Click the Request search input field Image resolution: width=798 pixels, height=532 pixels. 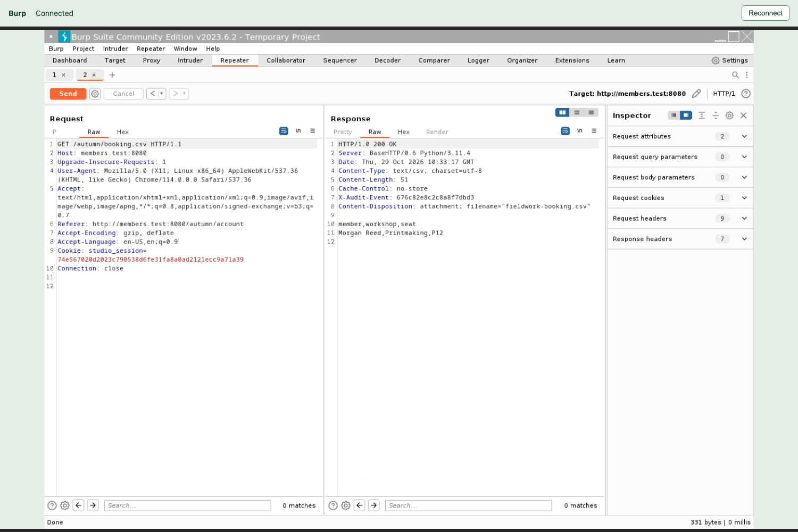tap(187, 505)
